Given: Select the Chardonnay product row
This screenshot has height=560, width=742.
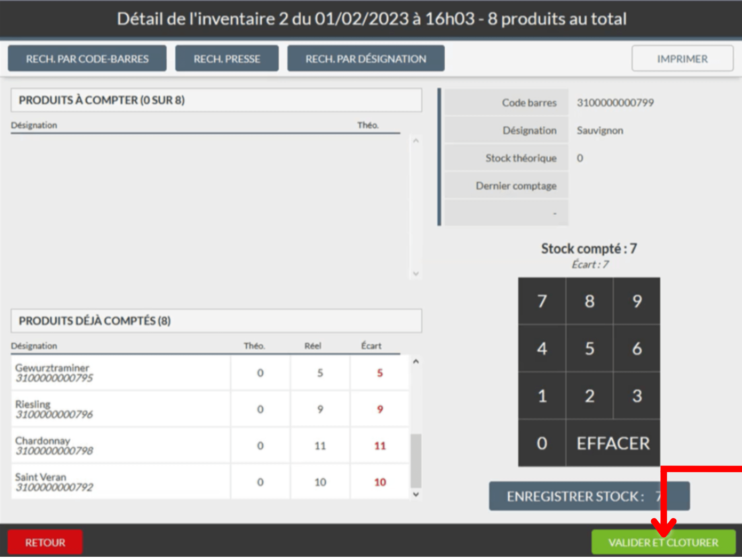Looking at the screenshot, I should (210, 445).
